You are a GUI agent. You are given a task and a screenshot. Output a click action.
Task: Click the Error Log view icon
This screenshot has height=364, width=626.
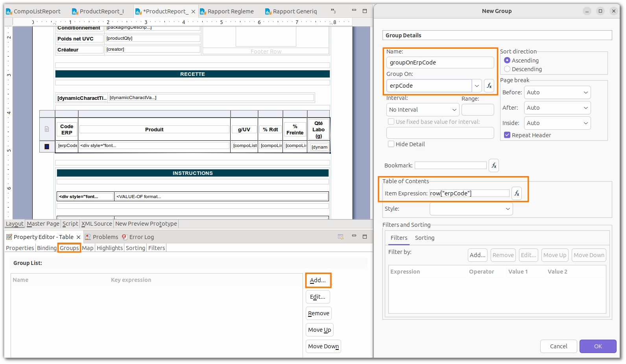click(125, 237)
